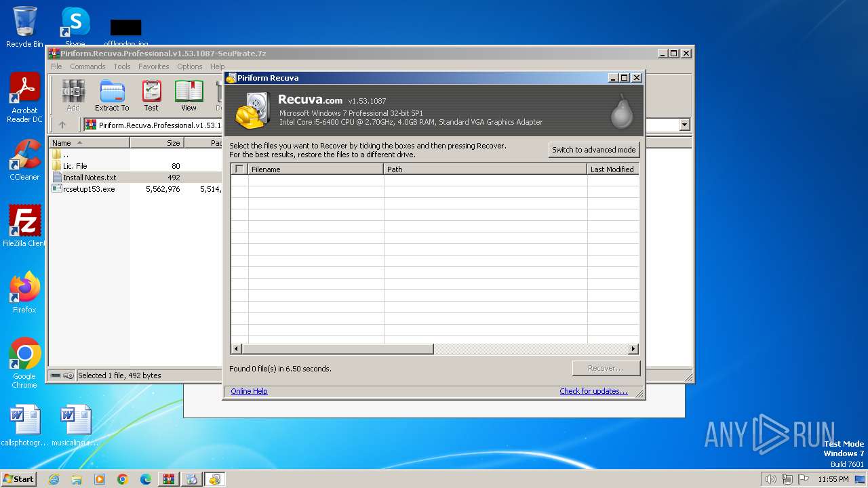Click Recuva horizontal scrollbar right arrow

coord(633,349)
